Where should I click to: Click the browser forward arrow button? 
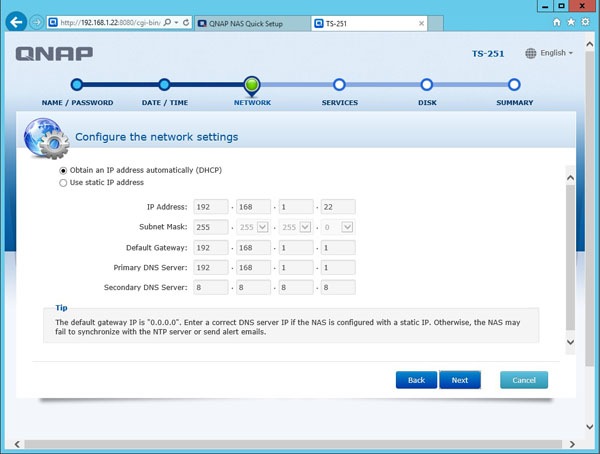[36, 22]
